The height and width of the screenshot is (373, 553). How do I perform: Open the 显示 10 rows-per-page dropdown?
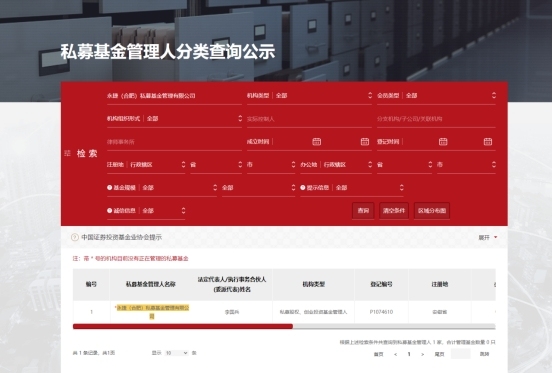[x=176, y=353]
